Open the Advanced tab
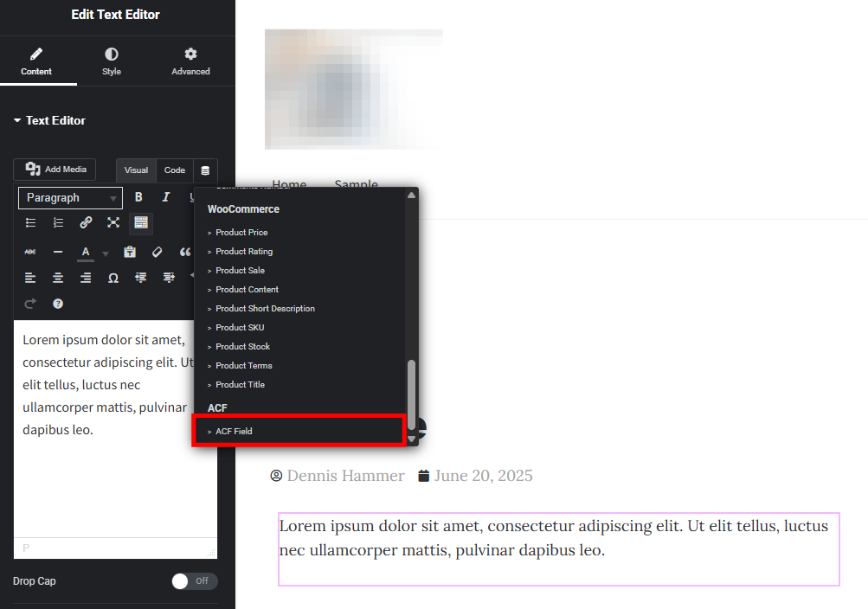 [190, 61]
